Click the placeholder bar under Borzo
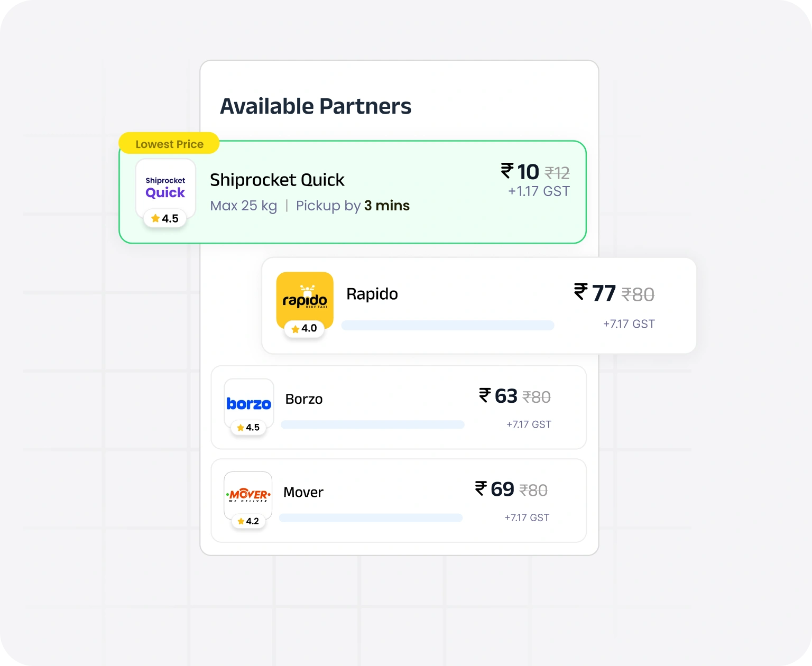 373,424
